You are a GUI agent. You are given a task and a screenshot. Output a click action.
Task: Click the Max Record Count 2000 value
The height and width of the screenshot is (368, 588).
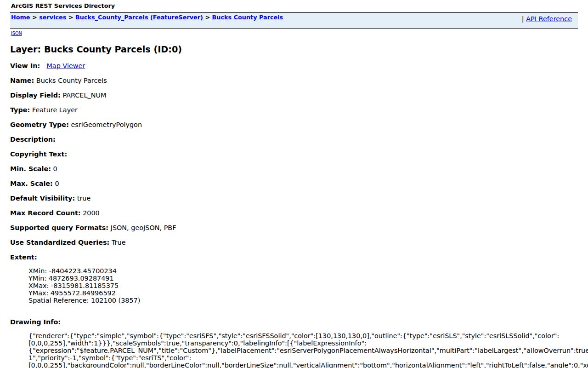click(91, 213)
